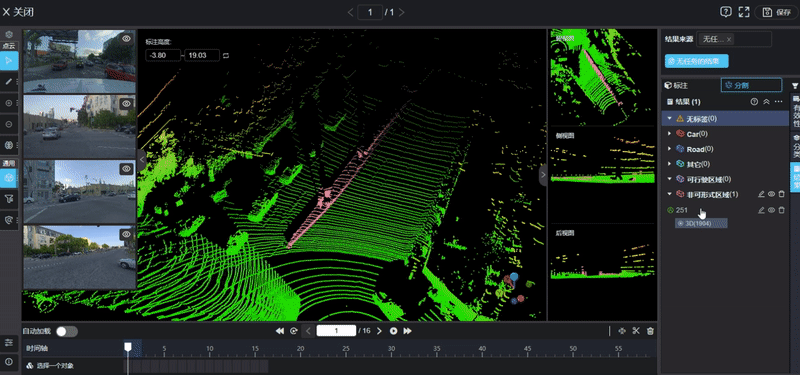Remove the 无任... source tag
Screen dimensions: 800x375
coord(729,39)
